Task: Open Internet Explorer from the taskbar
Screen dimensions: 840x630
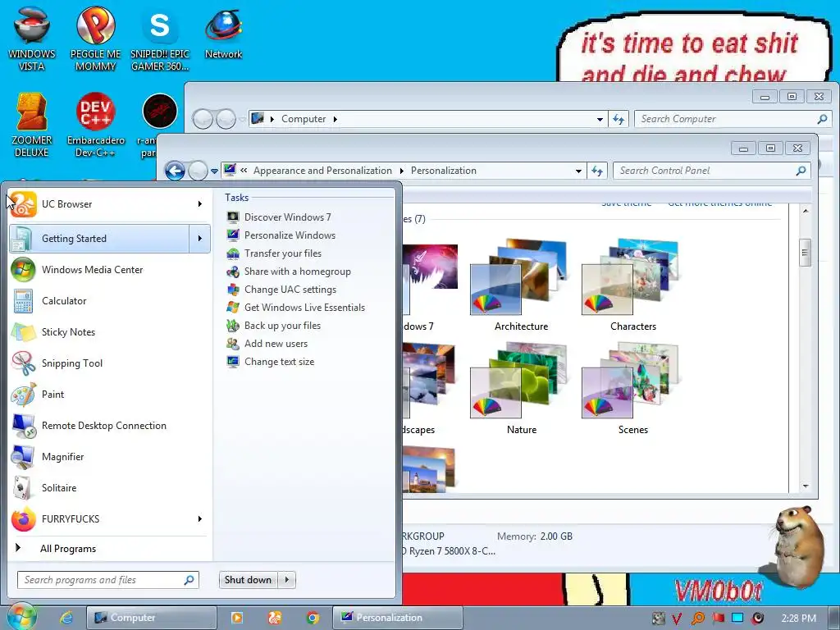Action: tap(66, 618)
